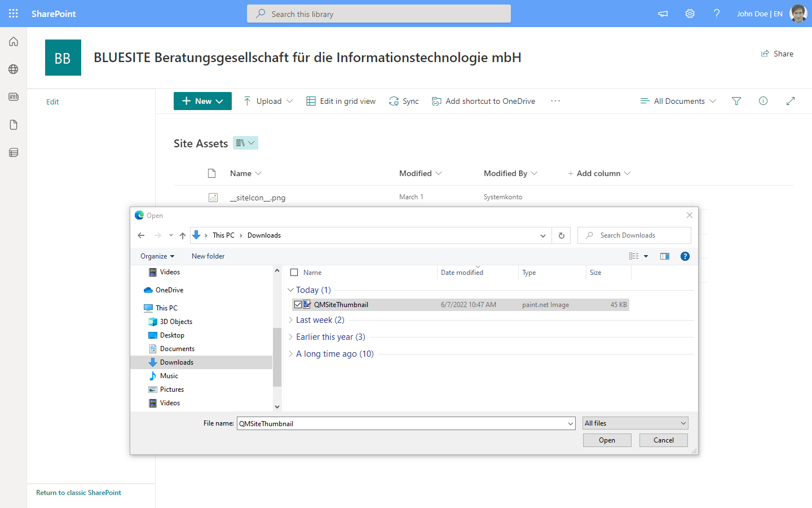The width and height of the screenshot is (812, 508).
Task: Expand the Last week (2) group
Action: point(290,320)
